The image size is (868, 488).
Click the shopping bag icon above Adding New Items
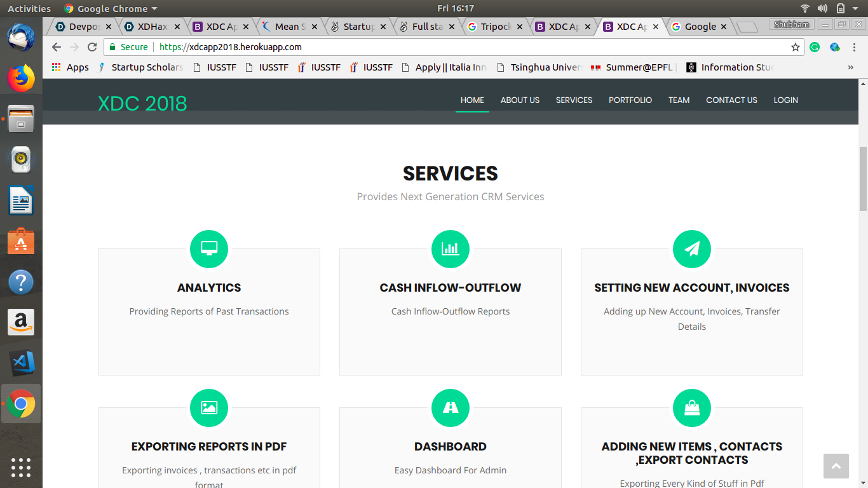click(692, 407)
